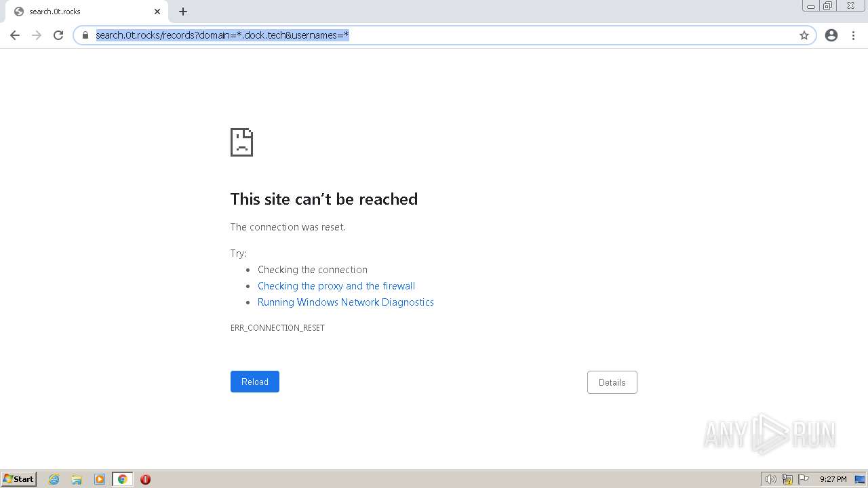Open the Chrome profile avatar menu
The height and width of the screenshot is (488, 868).
click(831, 35)
